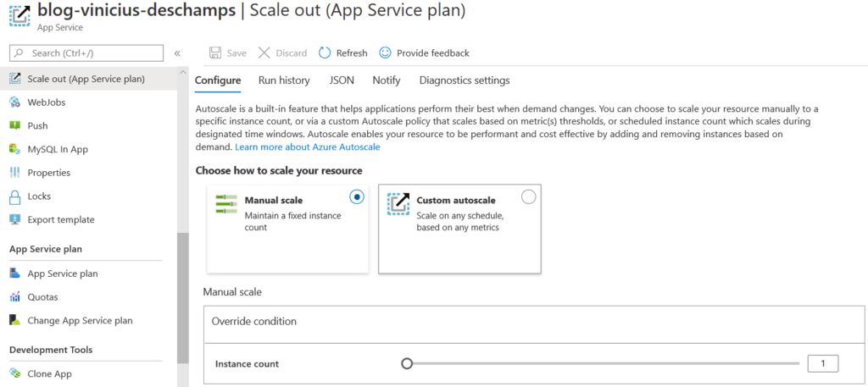Open the Run history tab
The height and width of the screenshot is (387, 868).
[x=284, y=80]
